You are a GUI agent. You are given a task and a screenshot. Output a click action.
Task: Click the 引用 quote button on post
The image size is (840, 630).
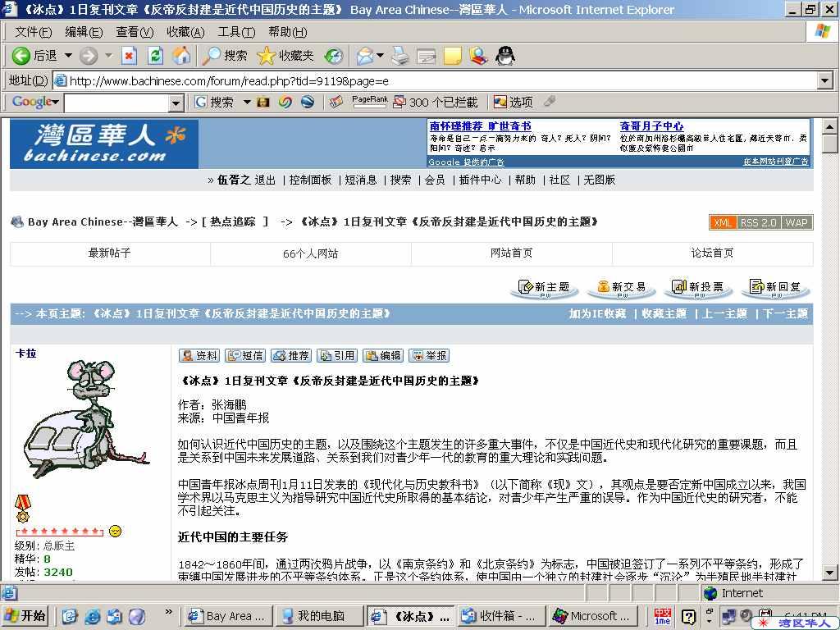click(337, 355)
